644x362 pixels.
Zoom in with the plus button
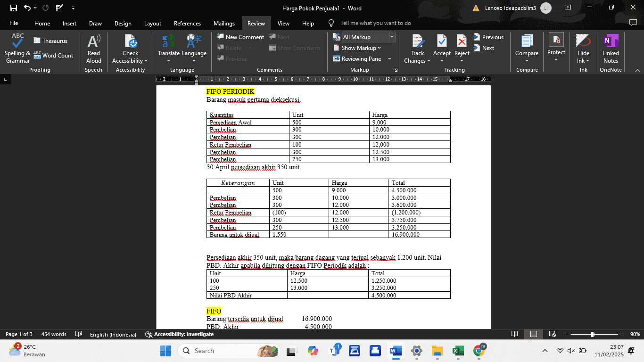click(622, 334)
